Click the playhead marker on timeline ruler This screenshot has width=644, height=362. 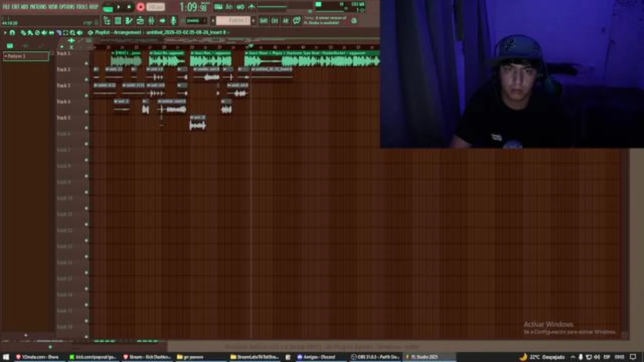[x=251, y=47]
